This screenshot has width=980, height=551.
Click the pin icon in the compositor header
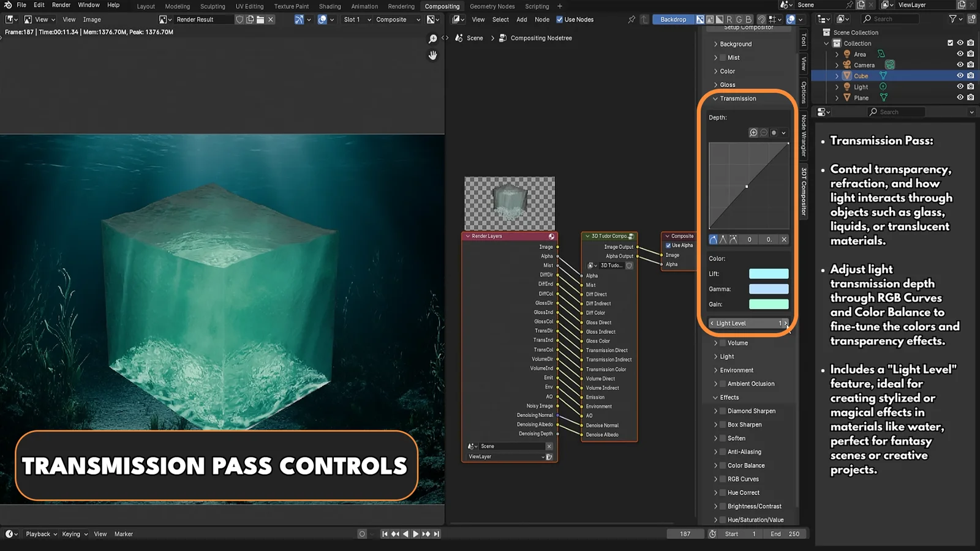click(631, 19)
